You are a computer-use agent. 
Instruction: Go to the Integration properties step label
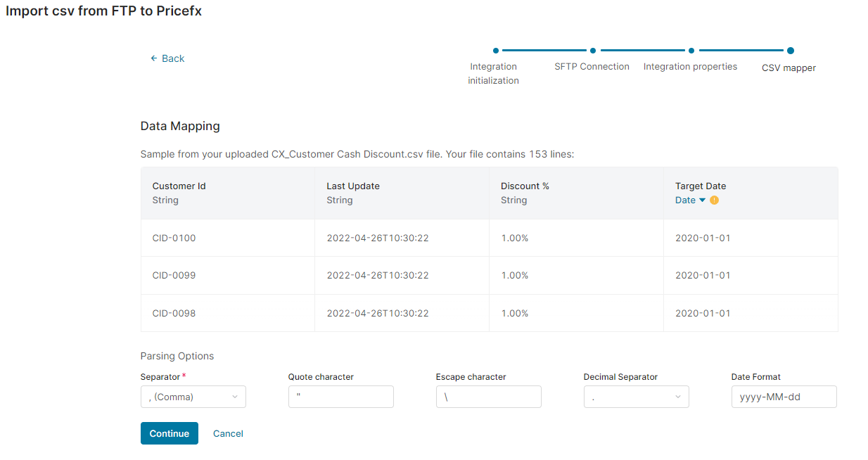pos(690,67)
